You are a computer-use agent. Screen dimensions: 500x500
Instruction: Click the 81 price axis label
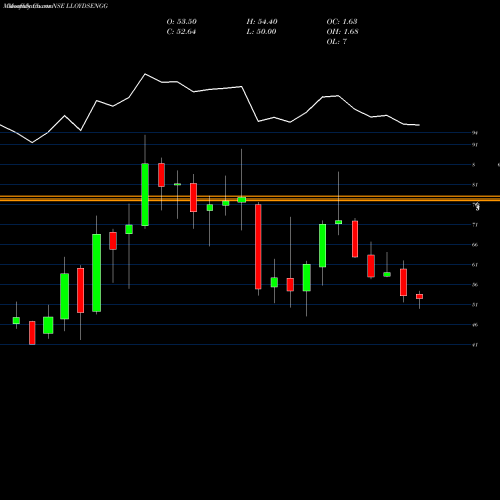pos(475,185)
